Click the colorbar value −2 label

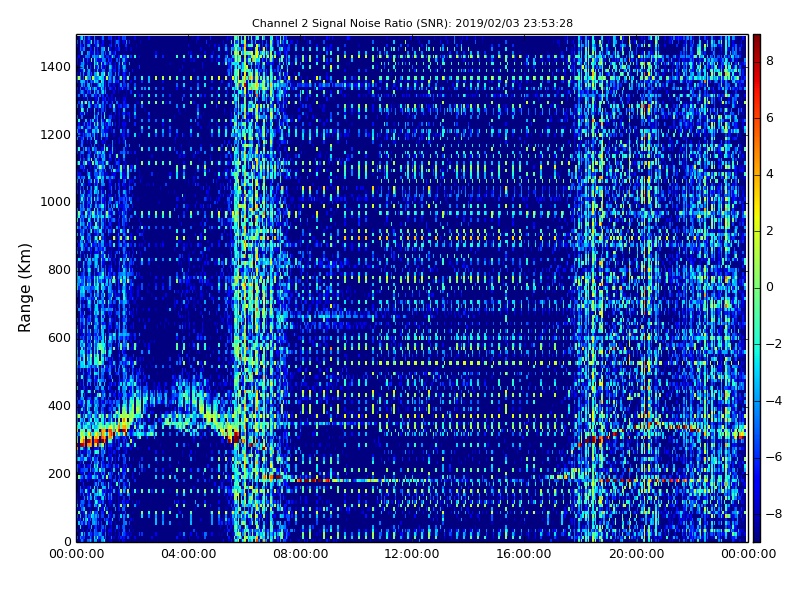[774, 344]
